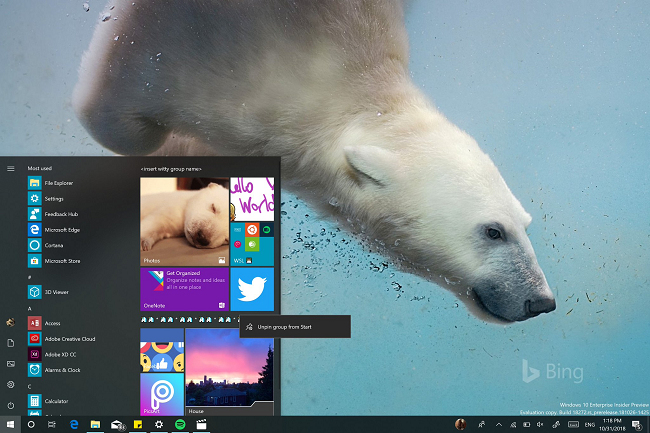Open Alarms & Clock app
Screen dimensions: 650x433
(63, 369)
